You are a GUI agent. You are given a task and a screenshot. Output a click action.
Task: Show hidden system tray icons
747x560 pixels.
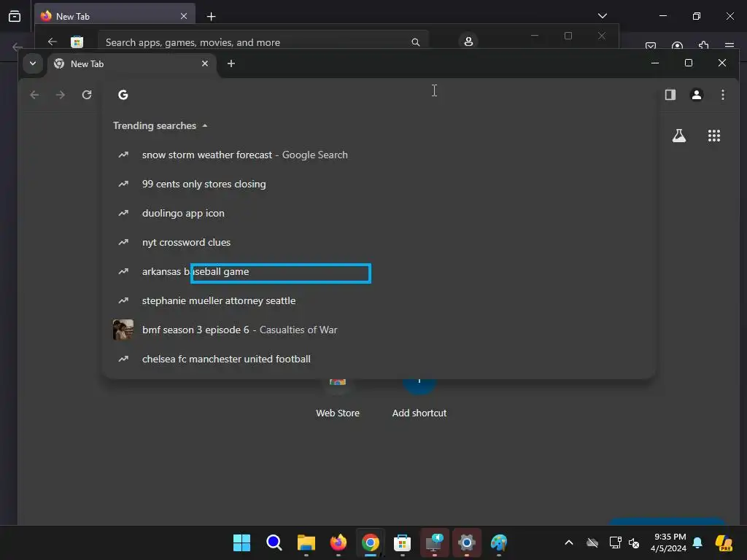569,542
